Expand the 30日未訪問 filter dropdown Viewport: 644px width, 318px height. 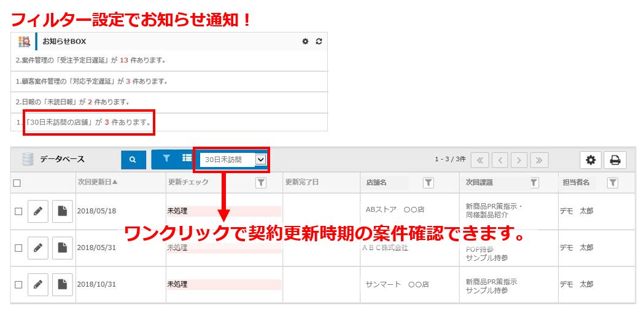260,160
